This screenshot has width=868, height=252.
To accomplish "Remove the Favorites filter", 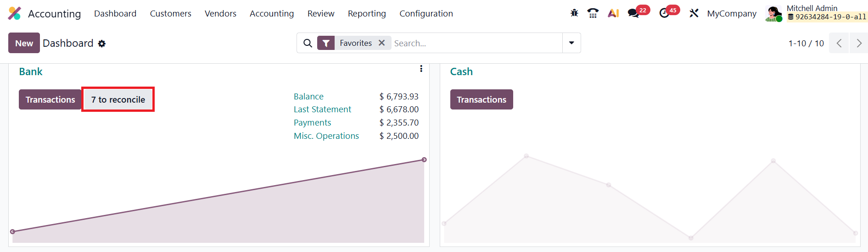I will pos(381,43).
